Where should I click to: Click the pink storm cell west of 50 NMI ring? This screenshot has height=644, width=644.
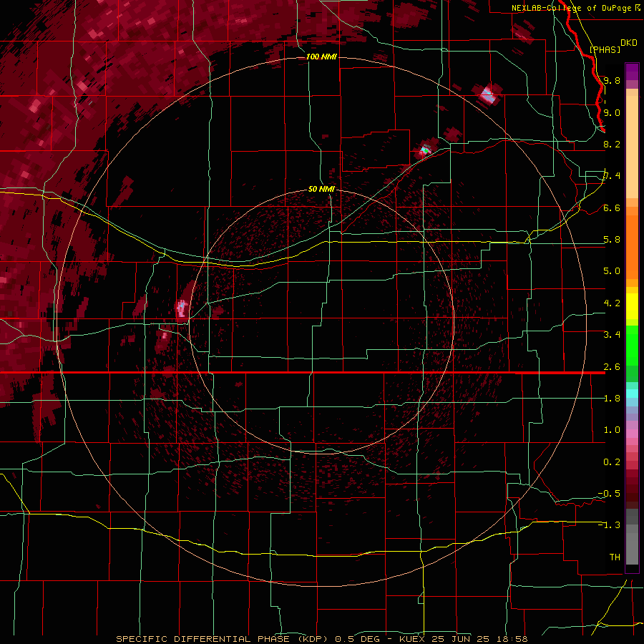click(182, 308)
